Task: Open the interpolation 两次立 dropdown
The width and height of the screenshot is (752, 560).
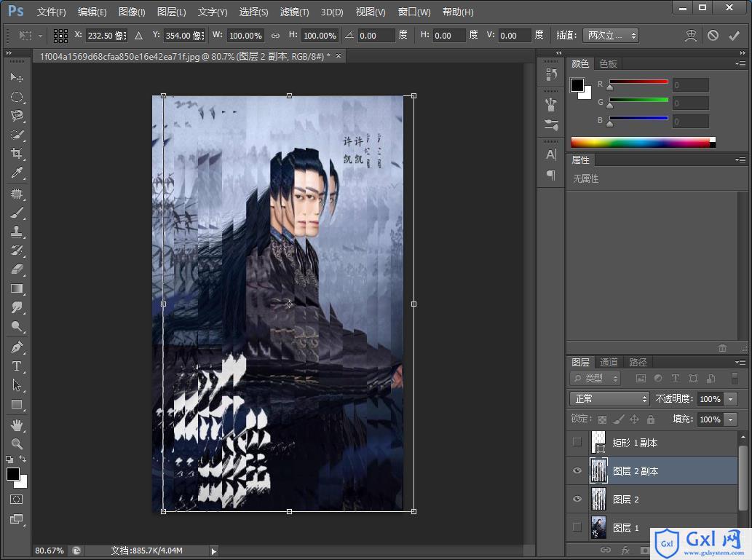Action: click(x=611, y=36)
